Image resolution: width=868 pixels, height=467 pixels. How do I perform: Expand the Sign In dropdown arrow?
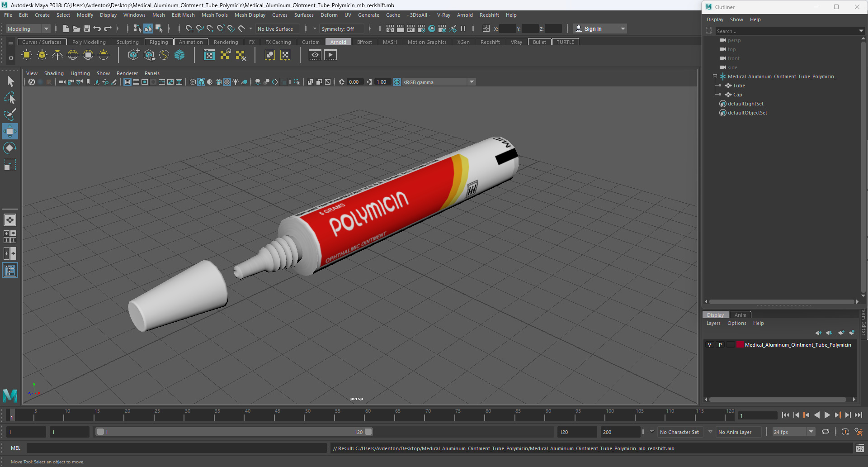[623, 29]
